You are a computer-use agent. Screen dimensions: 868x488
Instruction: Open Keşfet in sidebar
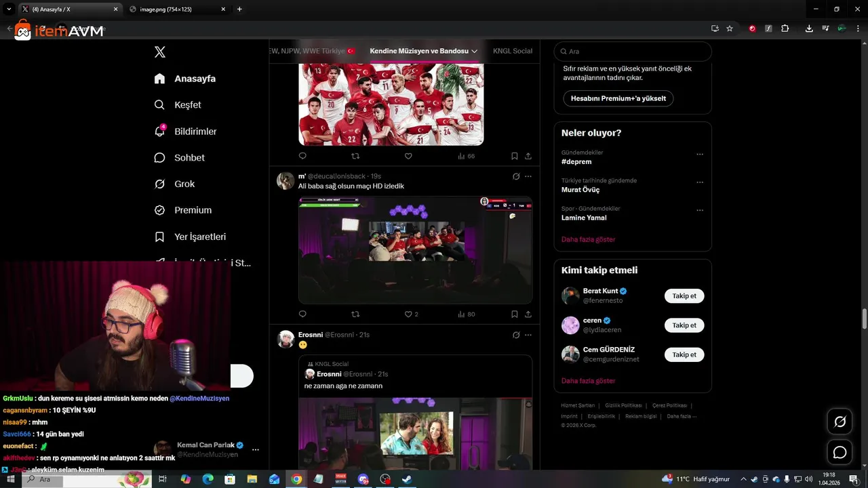click(x=178, y=105)
